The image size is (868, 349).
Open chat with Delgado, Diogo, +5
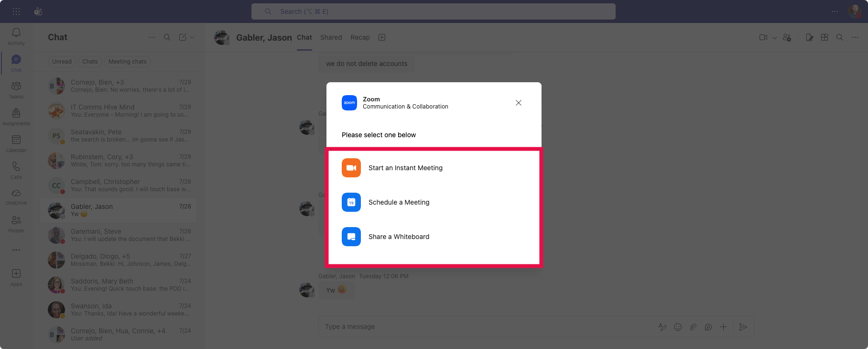coord(119,260)
